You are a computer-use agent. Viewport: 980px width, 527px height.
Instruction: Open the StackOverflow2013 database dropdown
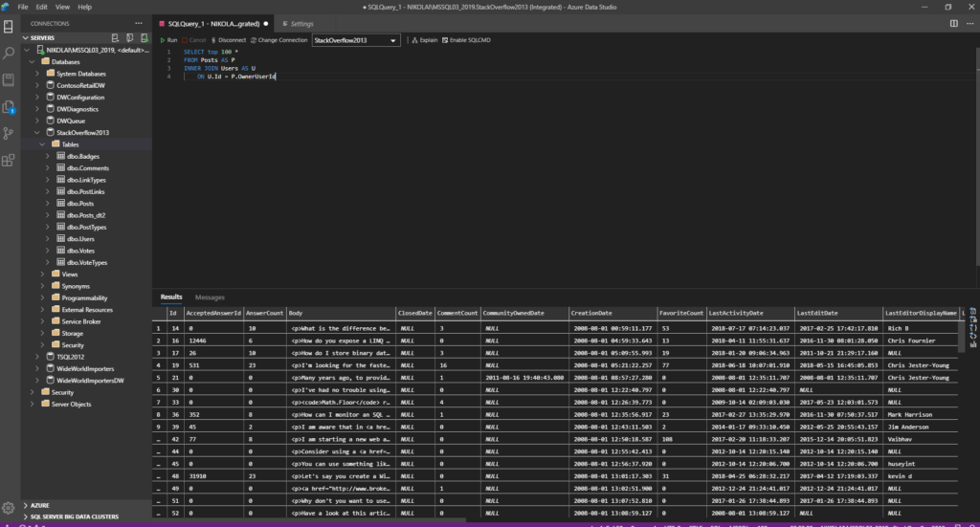[356, 40]
